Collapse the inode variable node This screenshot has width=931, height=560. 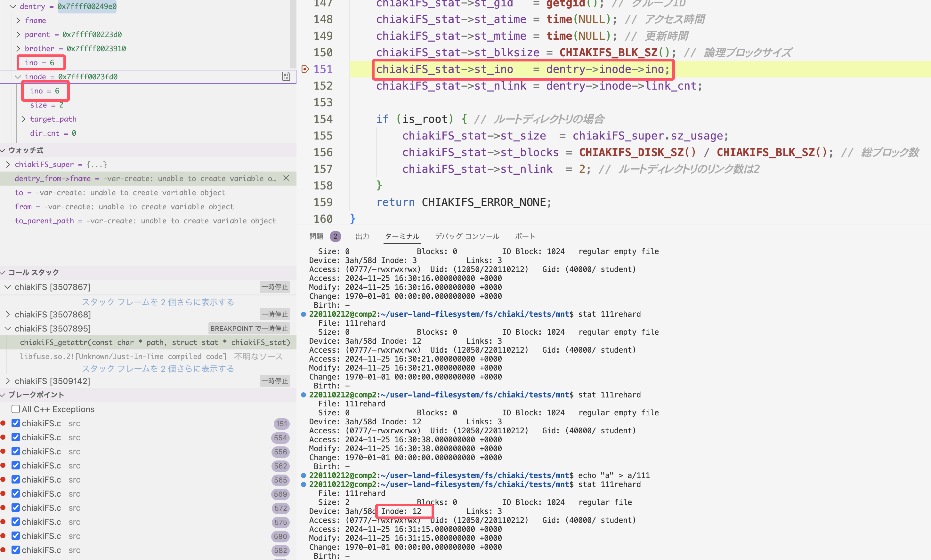click(18, 76)
